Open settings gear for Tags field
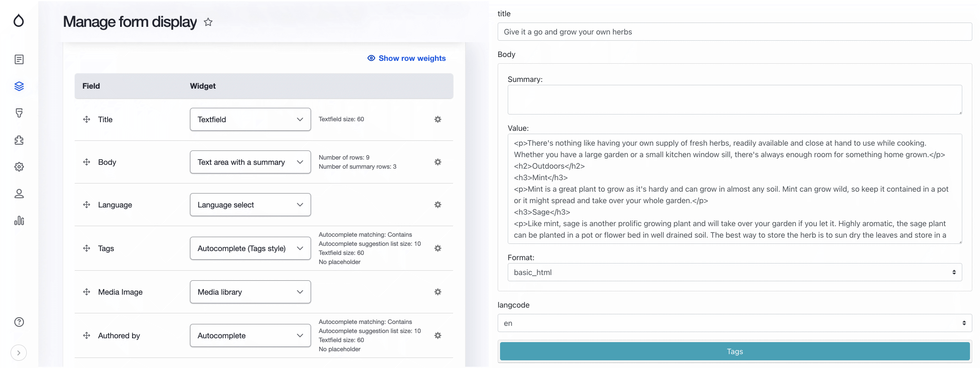 tap(437, 248)
